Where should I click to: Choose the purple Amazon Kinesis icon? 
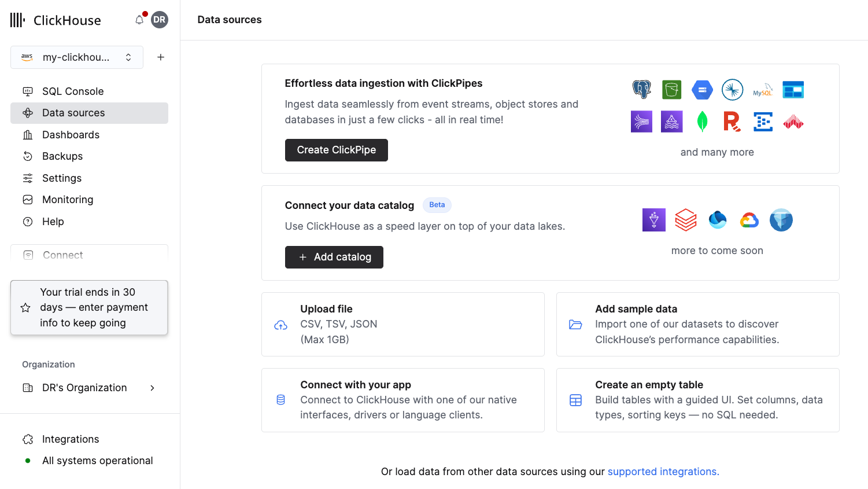click(641, 122)
